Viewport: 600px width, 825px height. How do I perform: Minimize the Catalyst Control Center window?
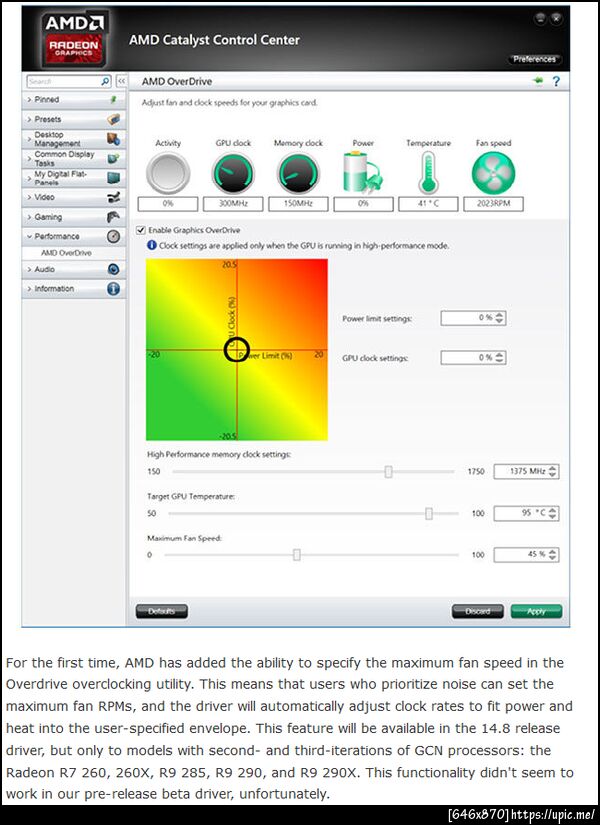coord(541,19)
